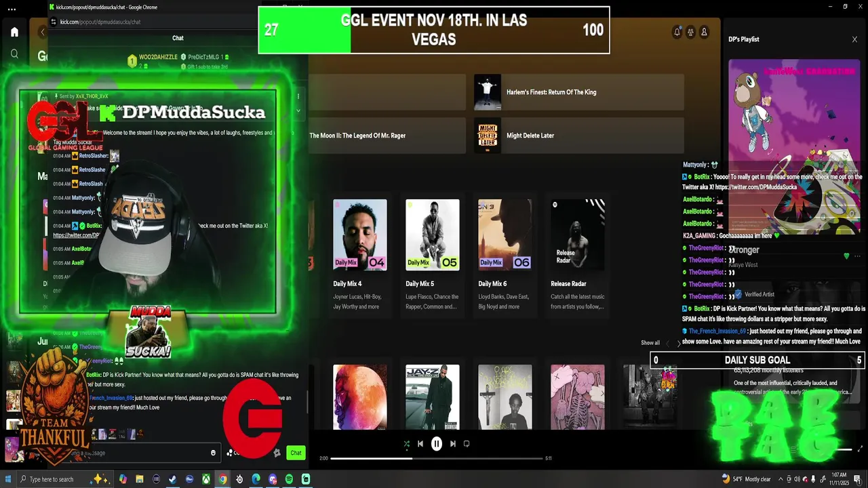Screen dimensions: 868x488
Task: Open Spotify notifications bell
Action: pyautogui.click(x=677, y=32)
